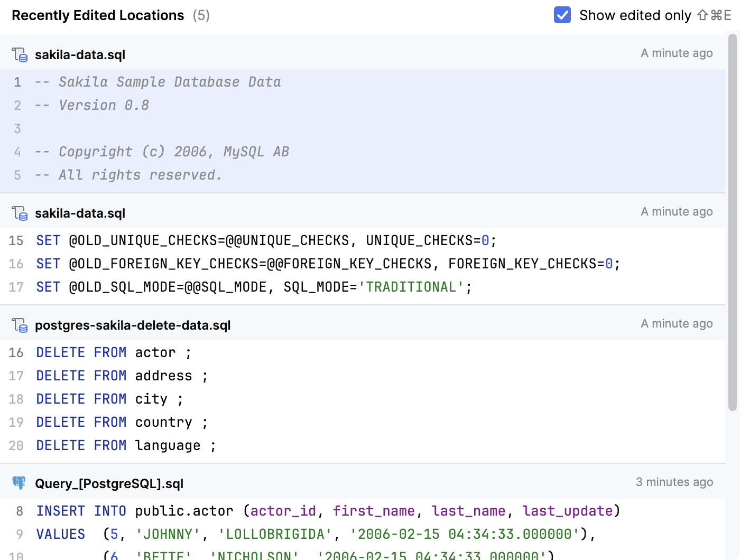740x560 pixels.
Task: Jump to SET @OLD_SQL_MODE TRADITIONAL line
Action: tap(254, 287)
